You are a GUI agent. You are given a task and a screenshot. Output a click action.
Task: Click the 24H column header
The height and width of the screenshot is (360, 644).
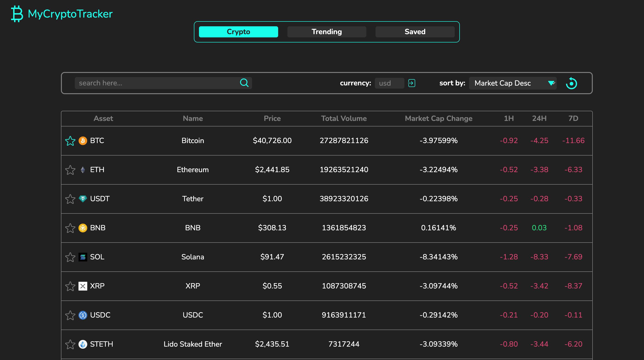(x=539, y=119)
